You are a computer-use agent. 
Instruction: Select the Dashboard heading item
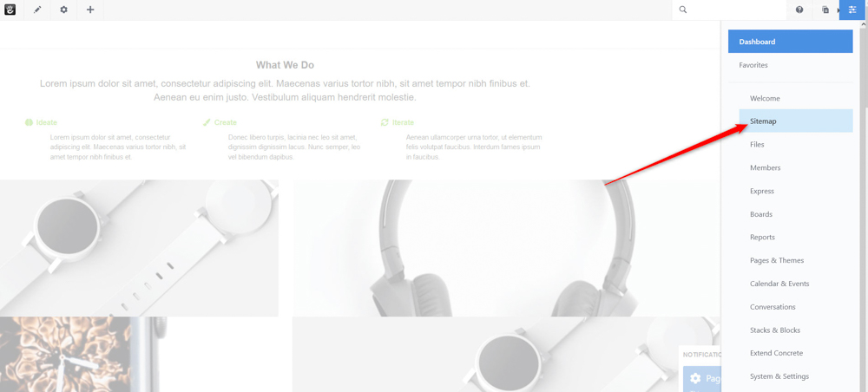pyautogui.click(x=790, y=42)
